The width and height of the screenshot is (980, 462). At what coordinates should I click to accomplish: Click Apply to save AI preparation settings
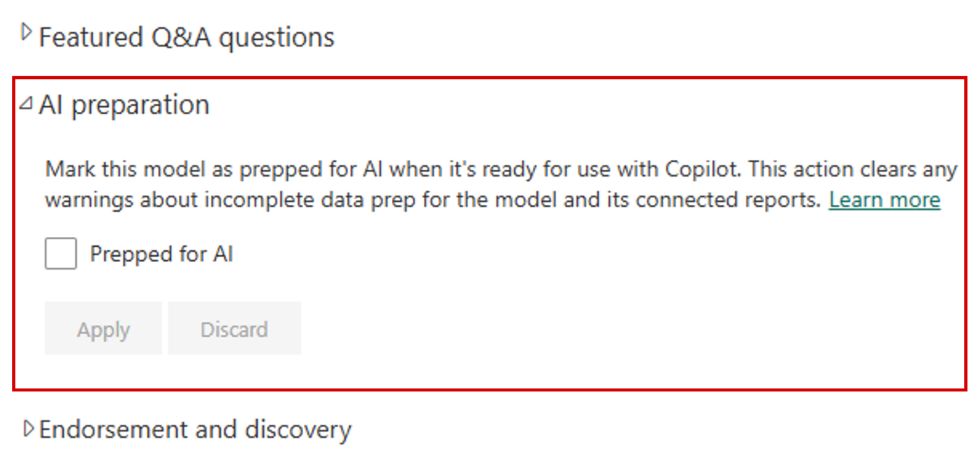coord(102,328)
